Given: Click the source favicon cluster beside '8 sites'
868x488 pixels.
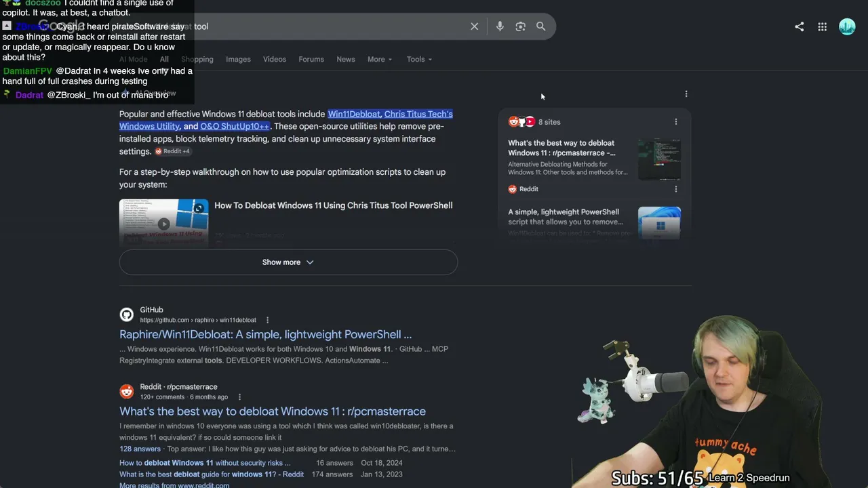Looking at the screenshot, I should (x=521, y=122).
